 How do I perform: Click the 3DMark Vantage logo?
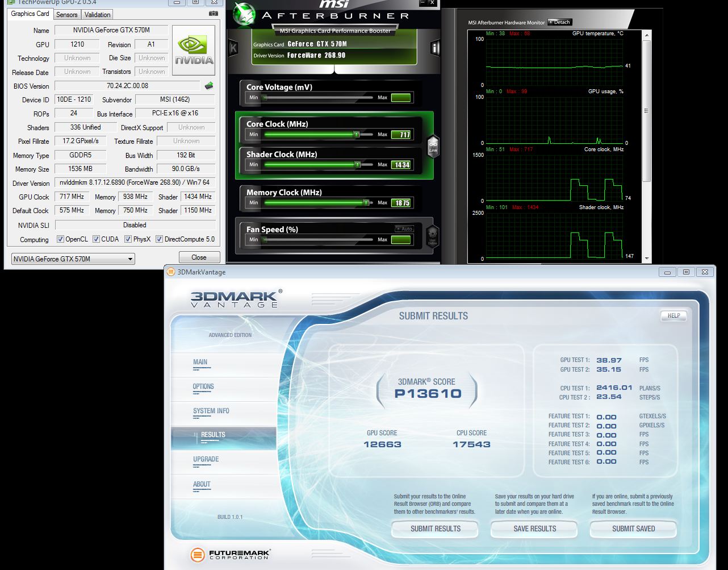coord(236,299)
